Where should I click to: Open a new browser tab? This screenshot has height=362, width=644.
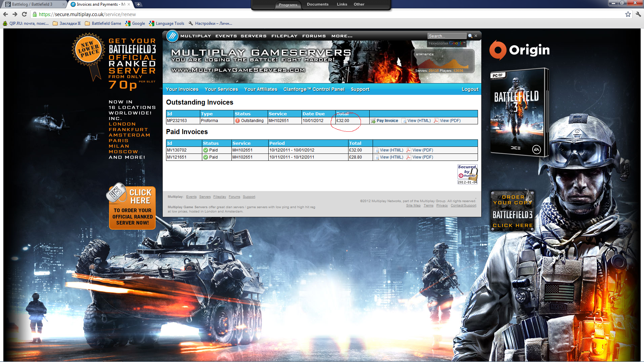coord(139,4)
